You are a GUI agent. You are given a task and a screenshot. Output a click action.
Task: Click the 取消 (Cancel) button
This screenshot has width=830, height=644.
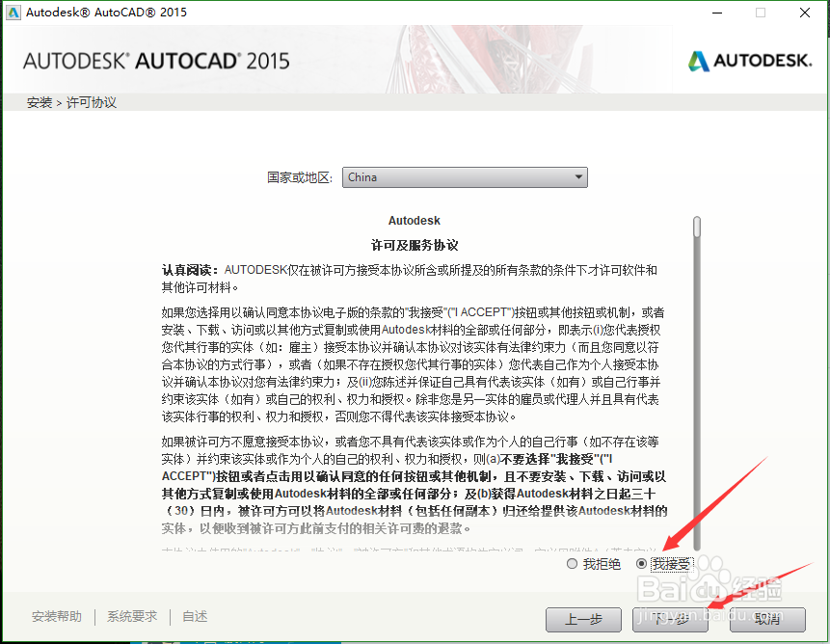pos(767,619)
